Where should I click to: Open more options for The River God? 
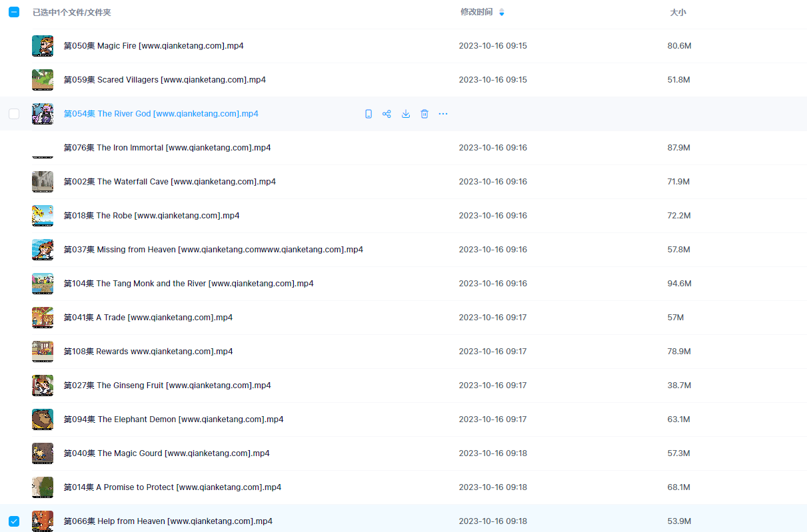443,114
